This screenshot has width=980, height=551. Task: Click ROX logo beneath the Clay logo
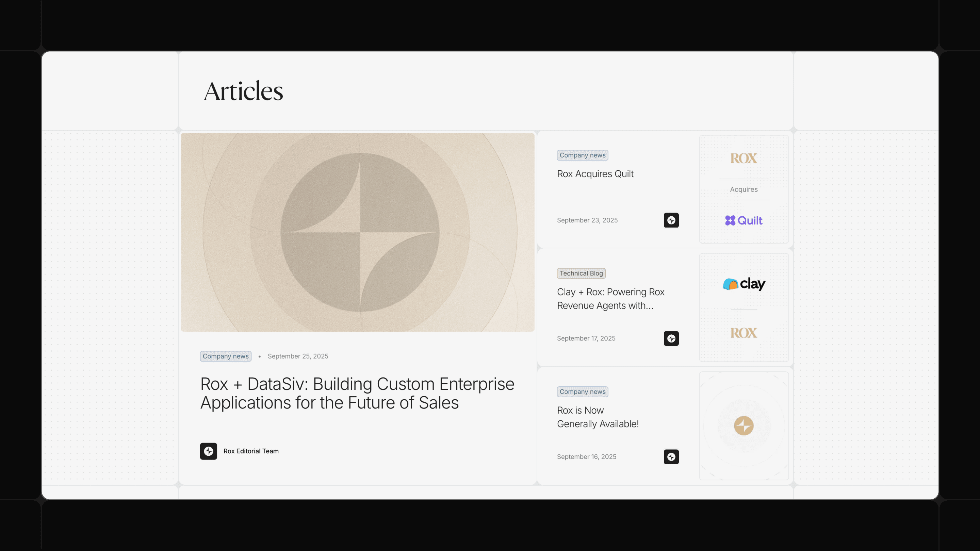click(744, 333)
